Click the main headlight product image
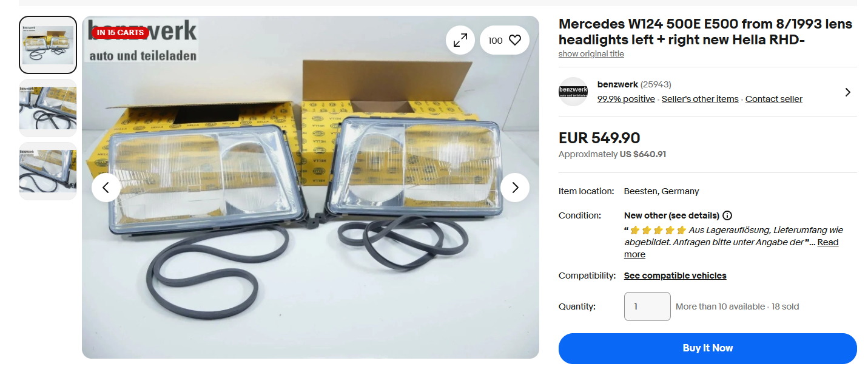 (311, 187)
